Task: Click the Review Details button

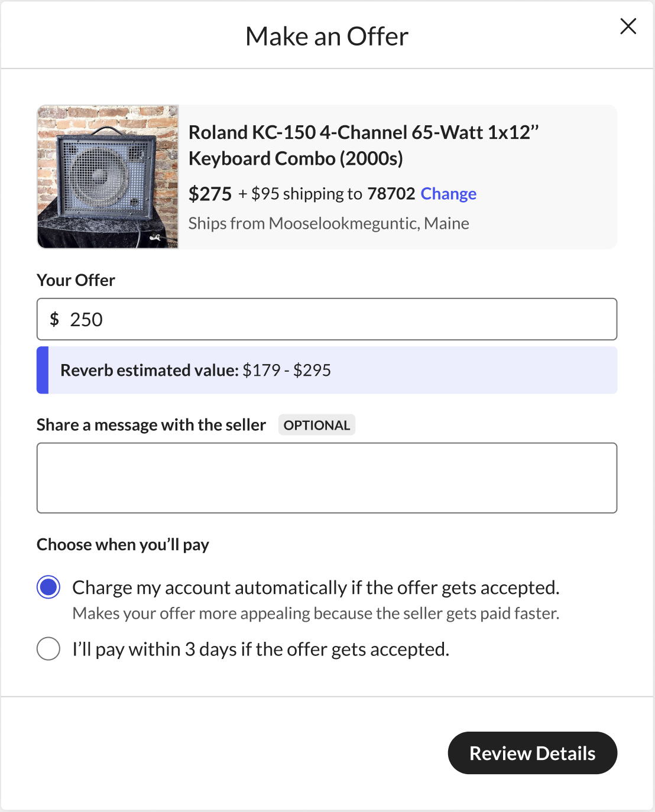Action: [x=531, y=753]
